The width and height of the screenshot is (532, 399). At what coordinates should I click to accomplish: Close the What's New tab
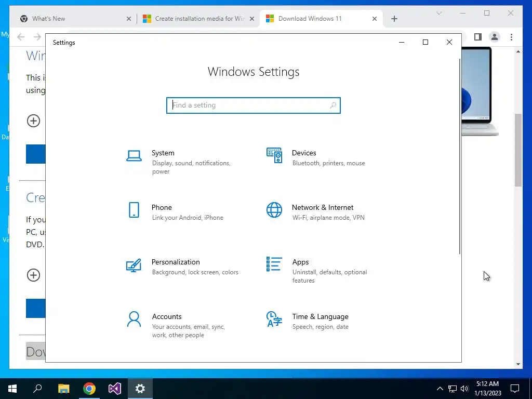(x=129, y=19)
